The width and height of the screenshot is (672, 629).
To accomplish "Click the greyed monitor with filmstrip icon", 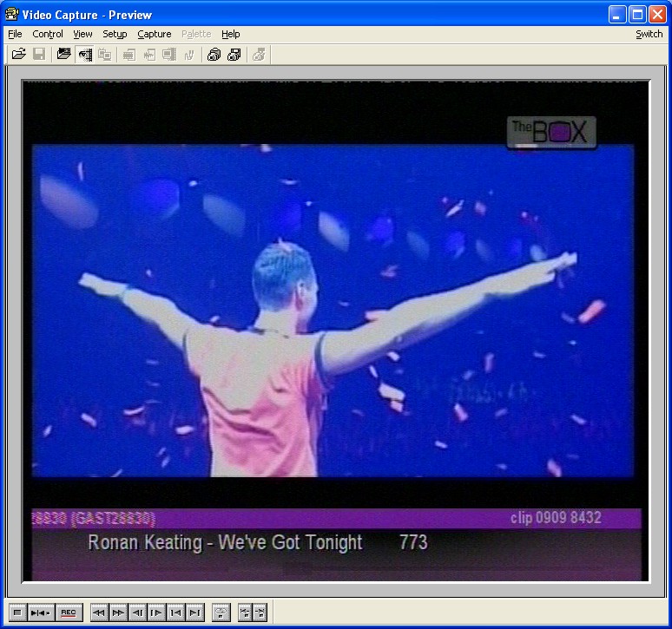I will pos(169,55).
